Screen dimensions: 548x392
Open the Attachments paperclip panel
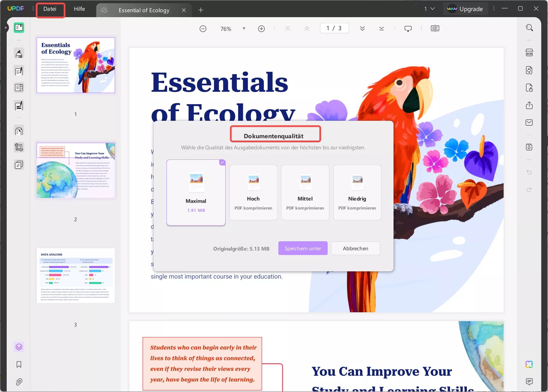point(19,382)
